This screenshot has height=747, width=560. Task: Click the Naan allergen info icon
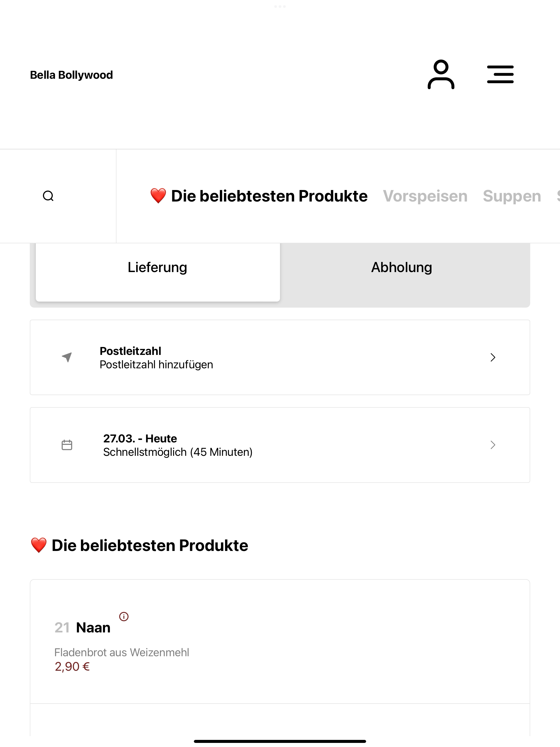124,617
